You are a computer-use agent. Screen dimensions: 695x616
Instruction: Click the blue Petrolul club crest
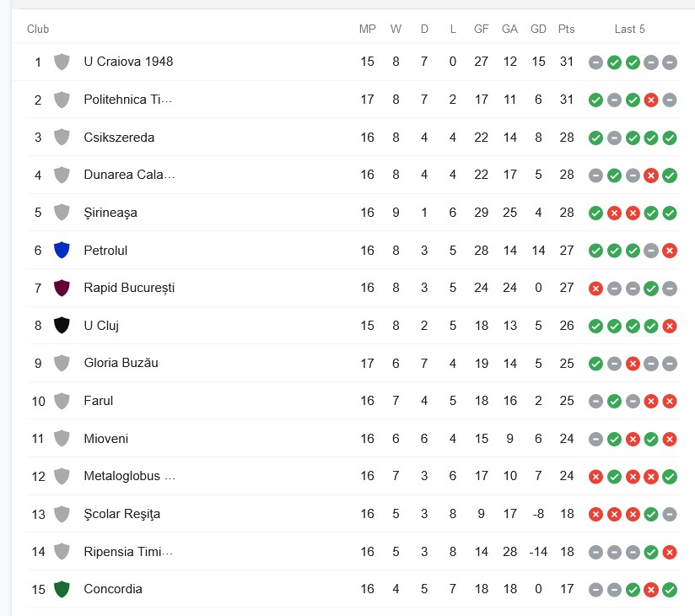point(62,250)
